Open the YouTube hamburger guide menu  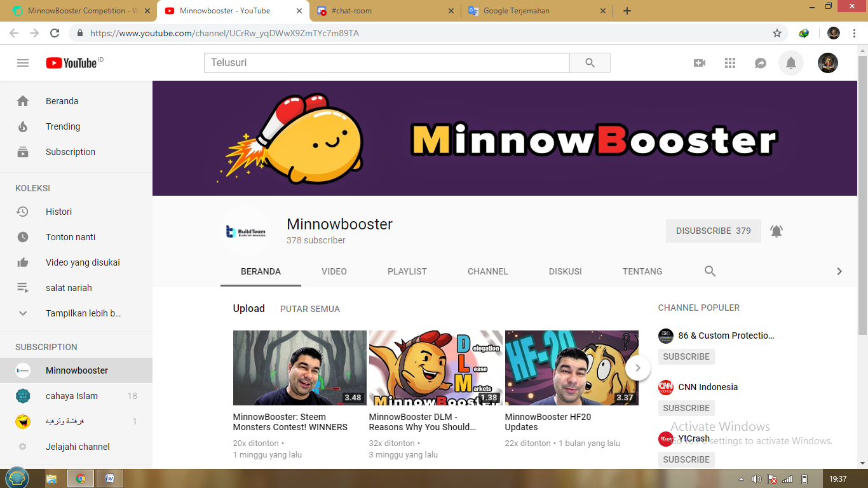[23, 63]
